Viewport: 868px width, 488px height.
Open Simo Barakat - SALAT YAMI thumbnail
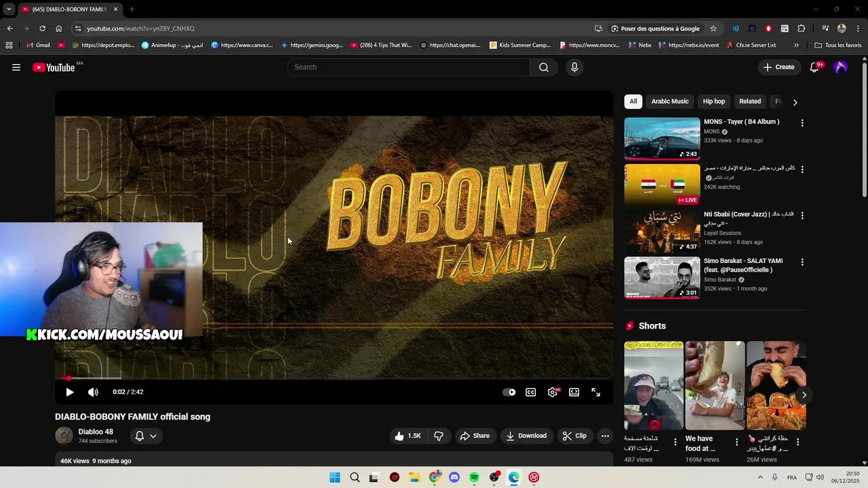point(662,277)
